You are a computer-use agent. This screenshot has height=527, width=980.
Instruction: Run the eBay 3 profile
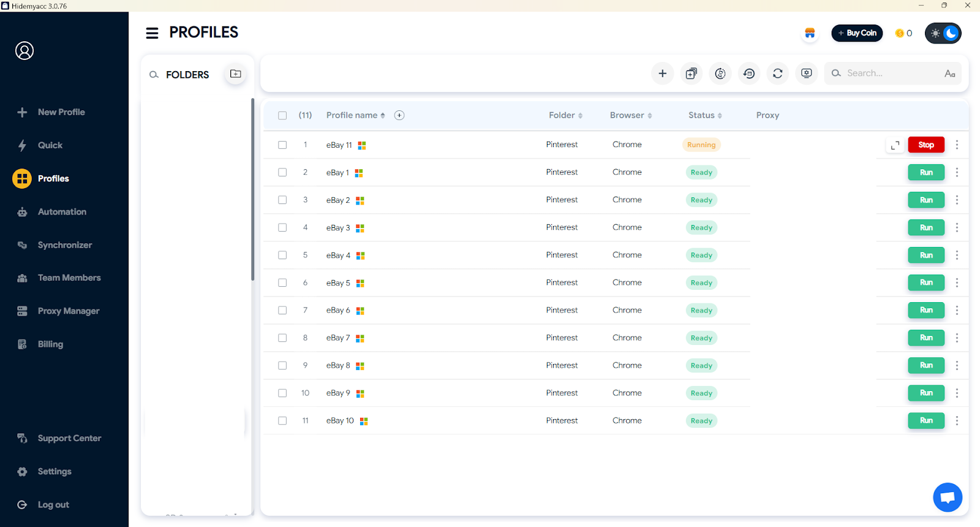coord(926,228)
